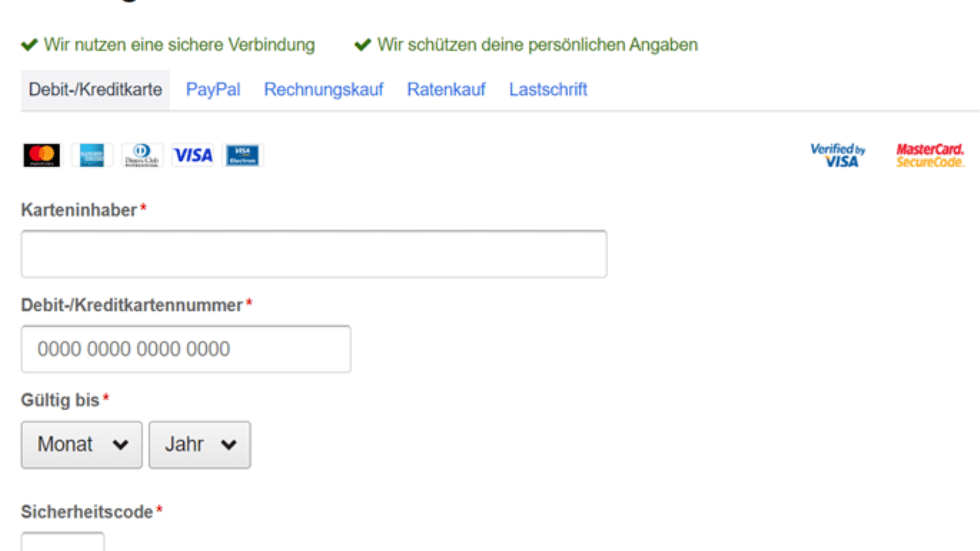This screenshot has width=980, height=551.
Task: Click the Mastercard logo icon
Action: point(41,155)
